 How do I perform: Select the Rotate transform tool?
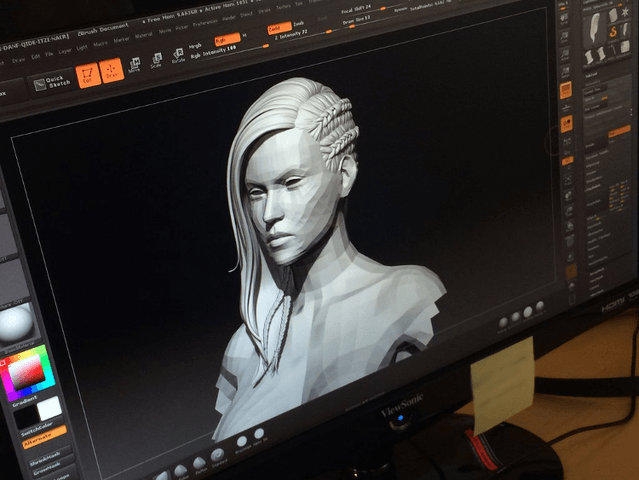pyautogui.click(x=178, y=56)
